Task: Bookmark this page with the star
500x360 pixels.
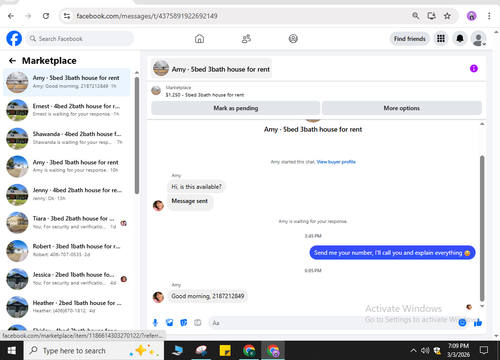Action: pos(447,16)
